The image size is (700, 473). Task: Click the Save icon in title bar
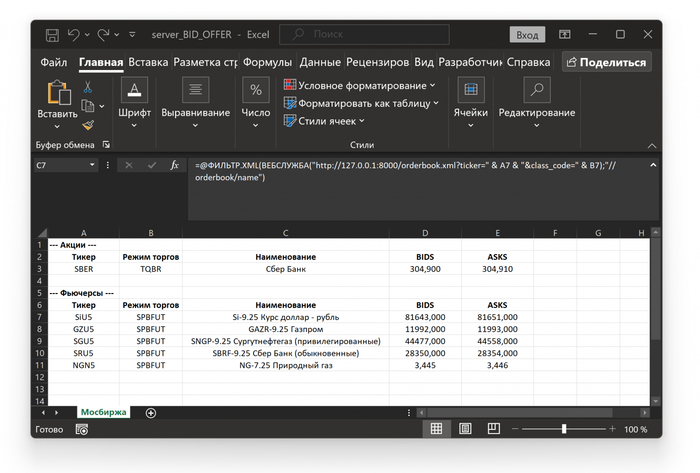point(52,35)
